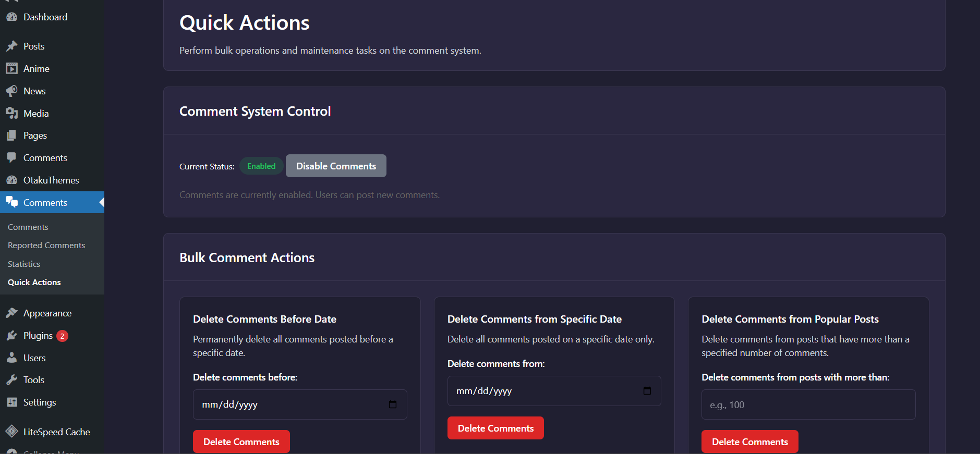Open calendar picker for Delete comments from
Screen dimensions: 980x454
pos(647,391)
